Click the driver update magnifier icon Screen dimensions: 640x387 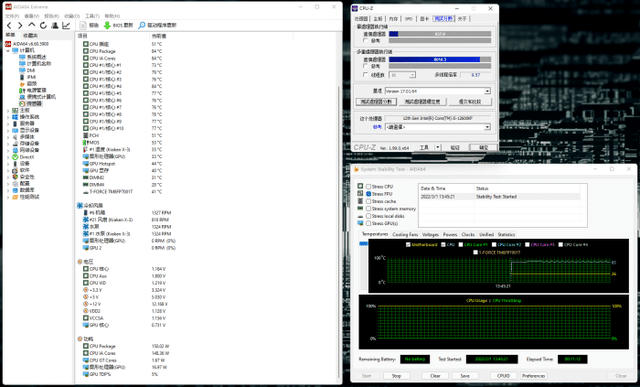click(142, 25)
